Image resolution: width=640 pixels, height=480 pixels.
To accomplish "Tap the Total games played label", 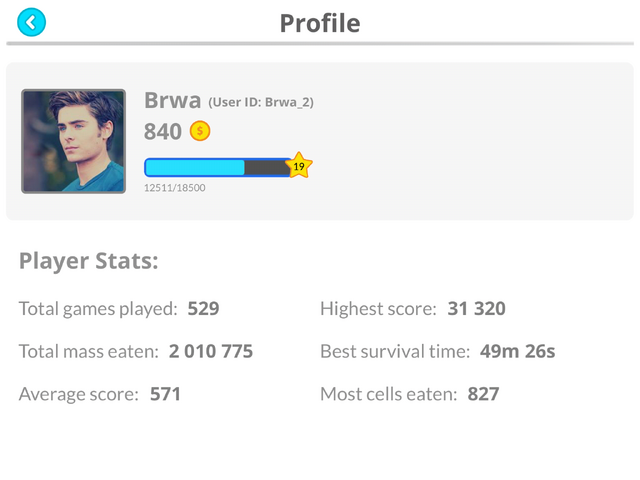I will 98,309.
